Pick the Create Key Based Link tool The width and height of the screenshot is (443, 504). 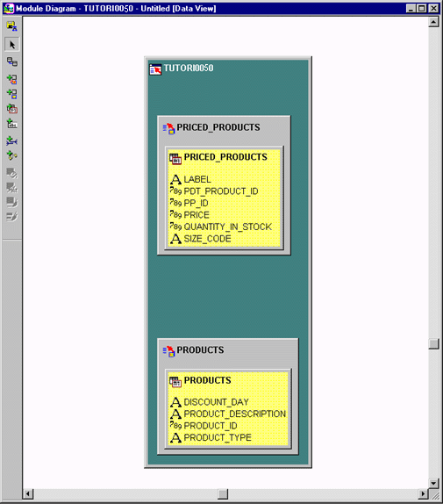pos(12,140)
